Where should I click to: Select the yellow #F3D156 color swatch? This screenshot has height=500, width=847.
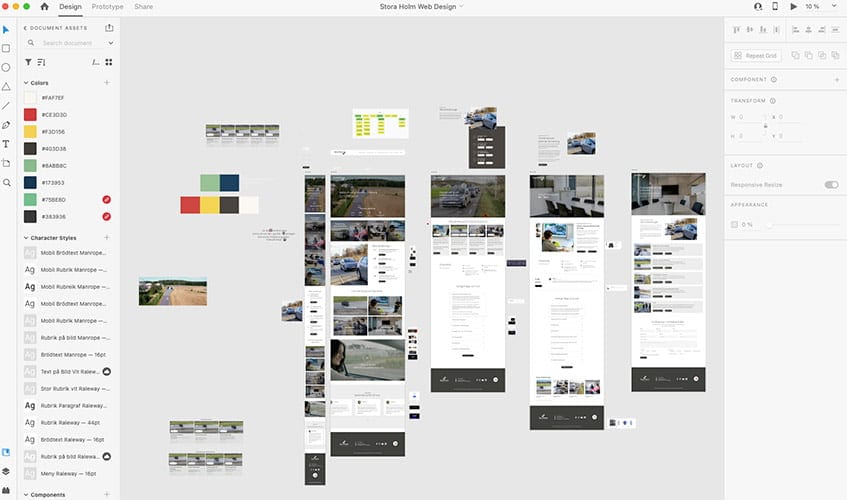[30, 132]
